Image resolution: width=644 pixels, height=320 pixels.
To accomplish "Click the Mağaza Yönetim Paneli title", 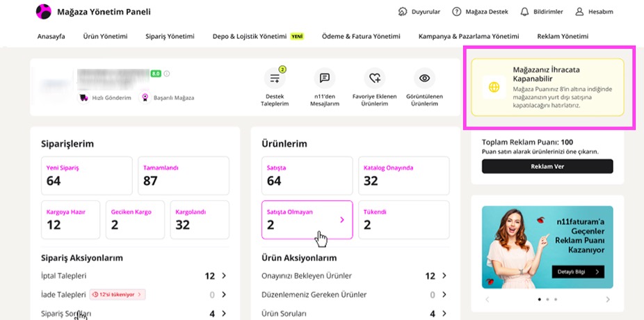I will point(104,12).
